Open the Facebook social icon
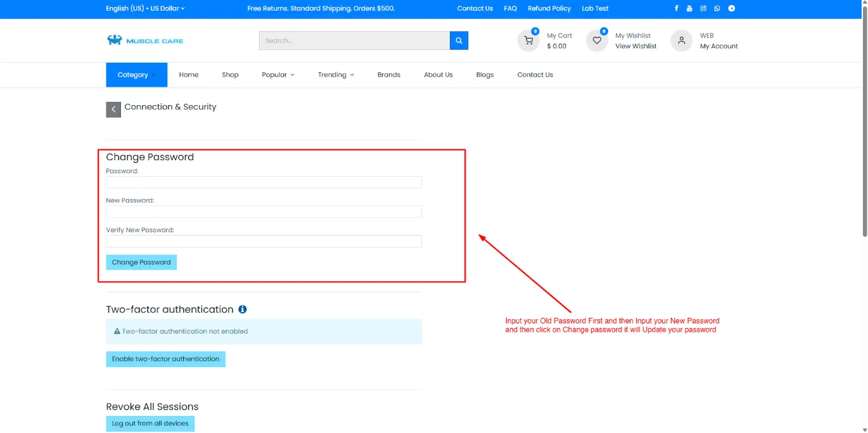Screen dimensions: 868x433 pos(676,8)
